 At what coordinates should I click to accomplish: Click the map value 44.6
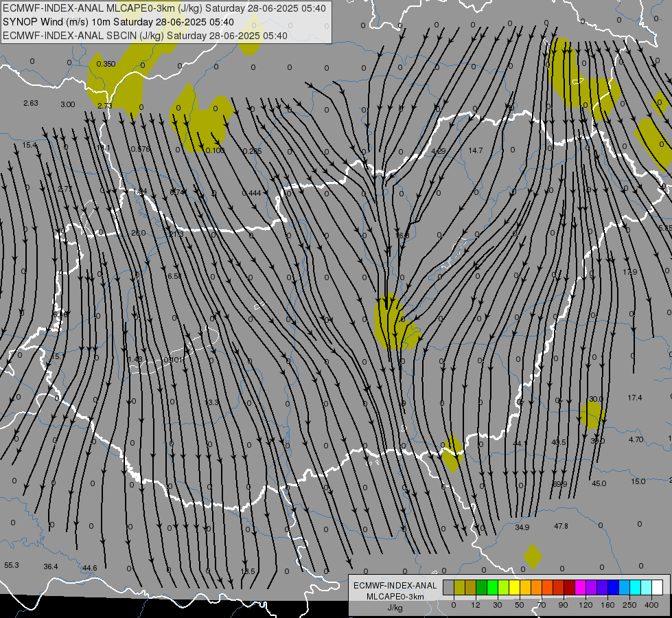coord(89,568)
